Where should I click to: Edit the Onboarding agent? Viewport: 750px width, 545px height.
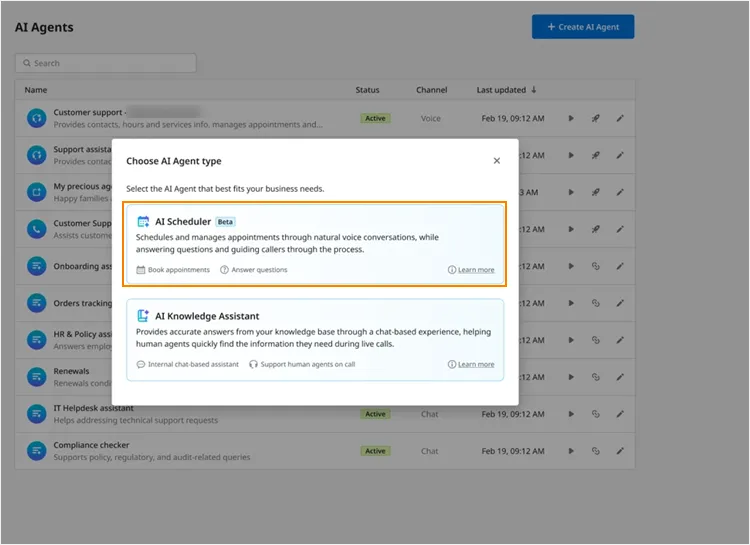pos(620,266)
